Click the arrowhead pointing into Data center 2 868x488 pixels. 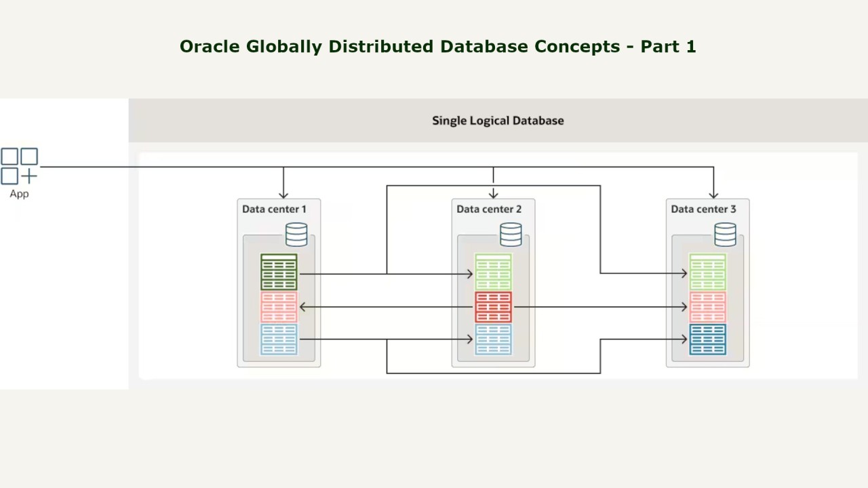point(493,194)
